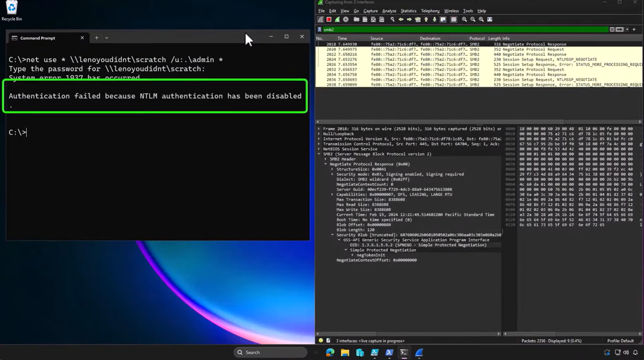This screenshot has width=644, height=360.
Task: Open capture options in Wireshark toolbar
Action: point(346,19)
